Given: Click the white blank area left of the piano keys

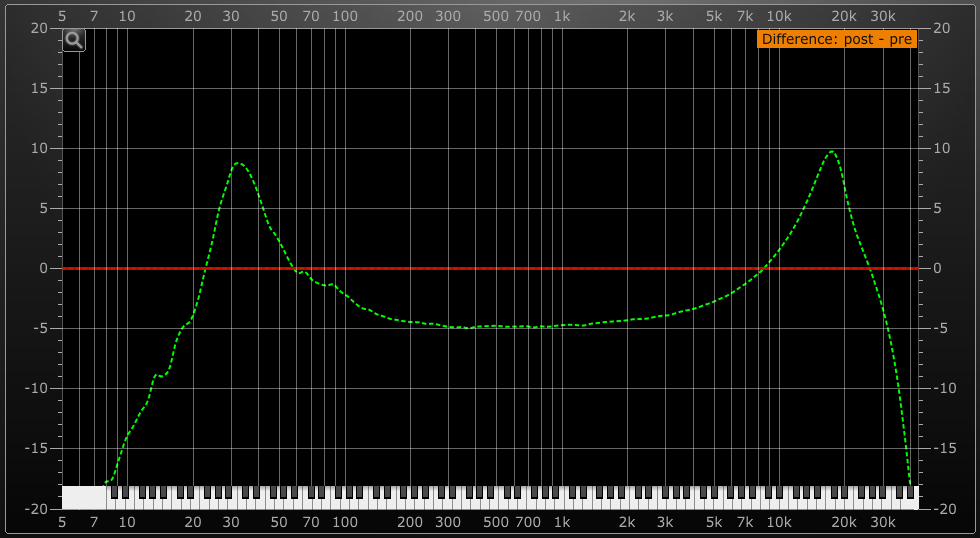Looking at the screenshot, I should pos(83,497).
